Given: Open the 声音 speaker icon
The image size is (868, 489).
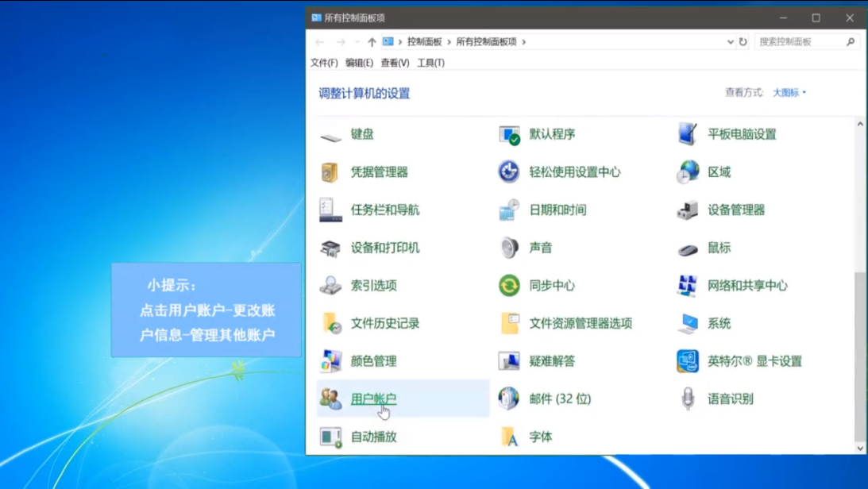Looking at the screenshot, I should click(x=509, y=248).
